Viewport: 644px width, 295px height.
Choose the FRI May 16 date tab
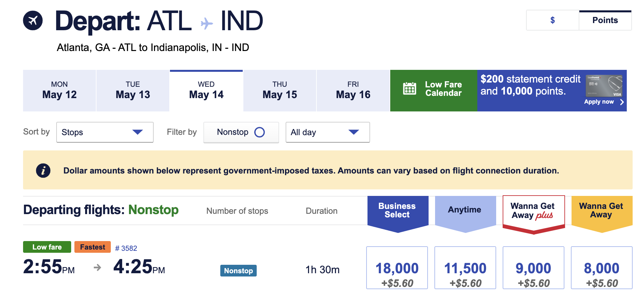point(353,91)
